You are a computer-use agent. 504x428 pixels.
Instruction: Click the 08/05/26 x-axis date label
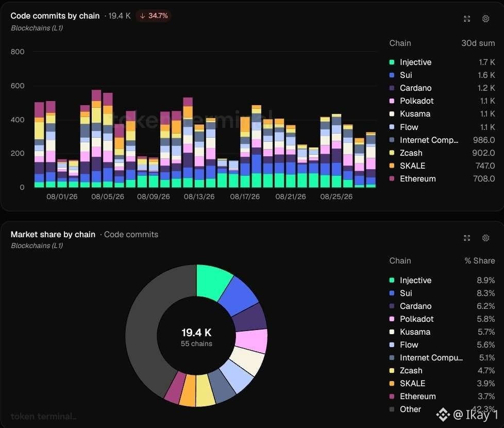coord(108,196)
